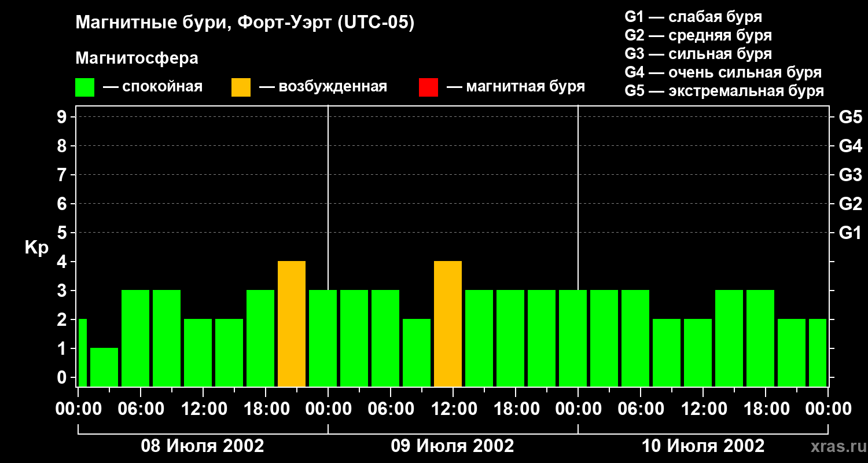Screen dimensions: 868x463
Task: Click the right-axis 'G2' label
Action: (850, 204)
